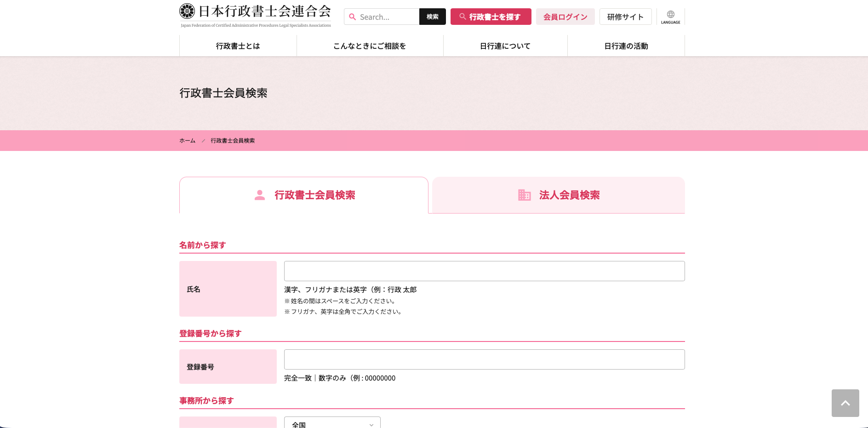Open the 日行連の活動 menu

point(626,46)
